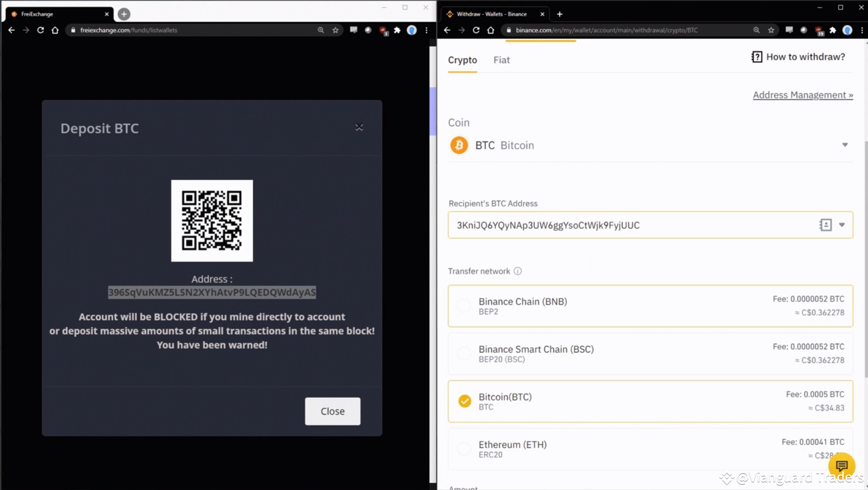Reload the Binance withdrawal page
This screenshot has width=868, height=490.
click(x=476, y=30)
